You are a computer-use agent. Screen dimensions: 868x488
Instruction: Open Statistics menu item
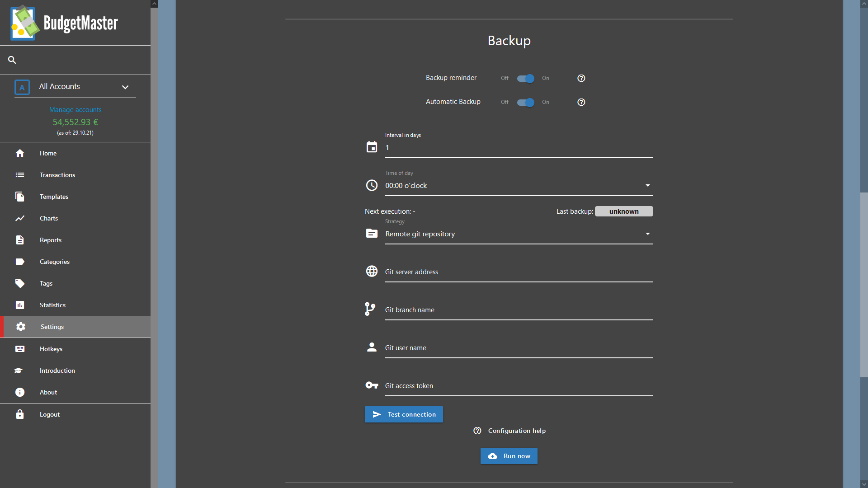tap(75, 305)
